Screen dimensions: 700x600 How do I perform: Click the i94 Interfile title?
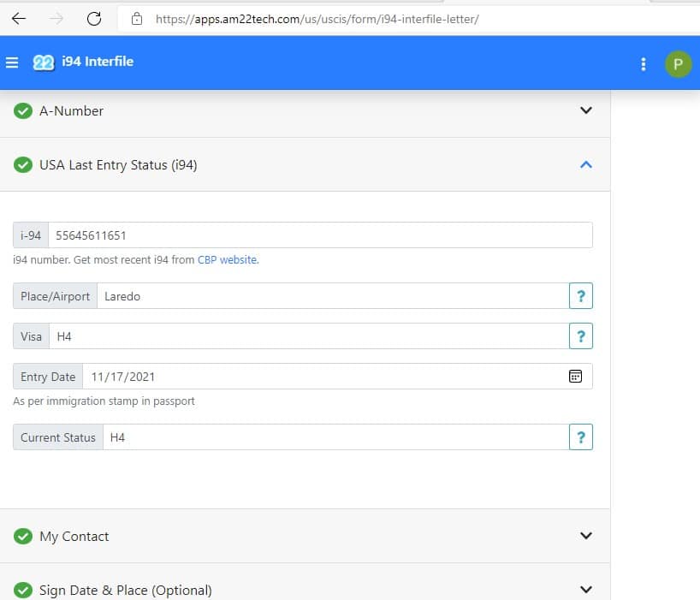coord(98,62)
